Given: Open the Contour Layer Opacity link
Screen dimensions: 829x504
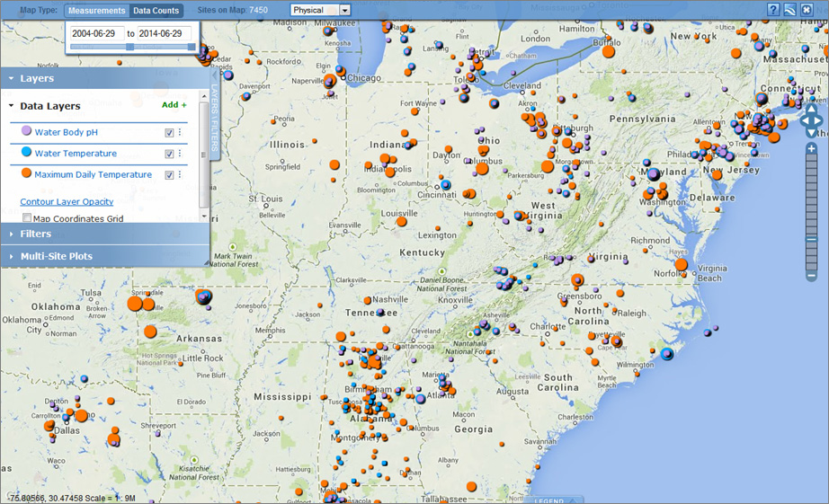Looking at the screenshot, I should click(67, 201).
